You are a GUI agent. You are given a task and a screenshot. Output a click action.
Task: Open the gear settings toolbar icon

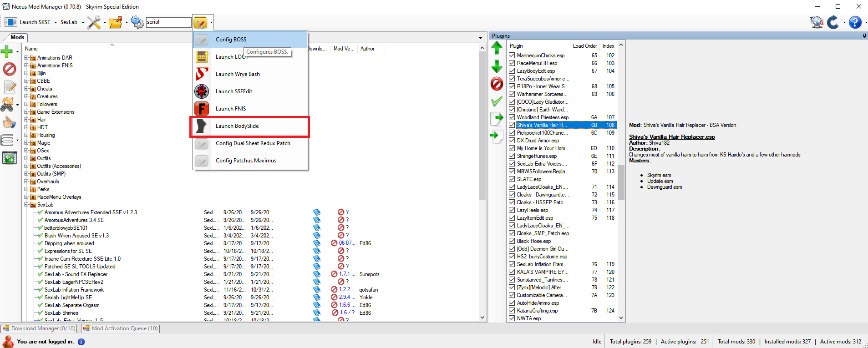click(x=137, y=22)
